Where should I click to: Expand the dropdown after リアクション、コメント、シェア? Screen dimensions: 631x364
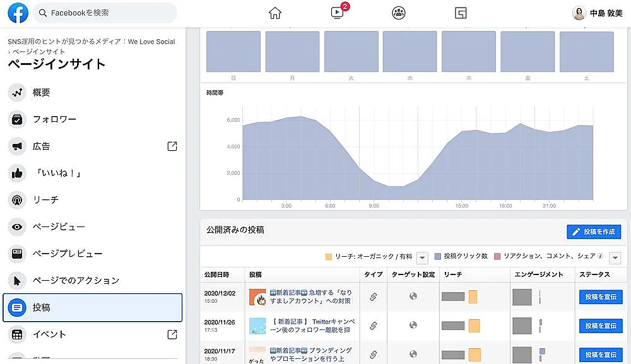point(615,257)
